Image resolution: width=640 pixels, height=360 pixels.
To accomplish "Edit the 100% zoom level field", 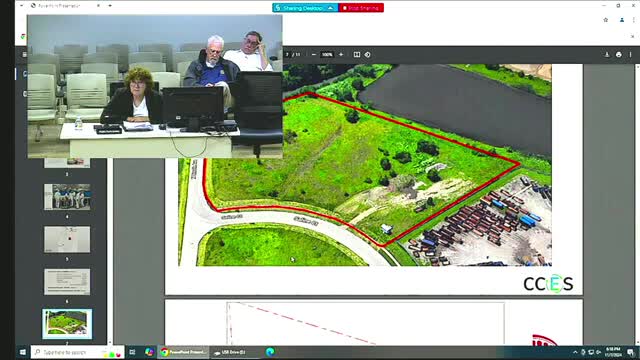I will (x=327, y=55).
